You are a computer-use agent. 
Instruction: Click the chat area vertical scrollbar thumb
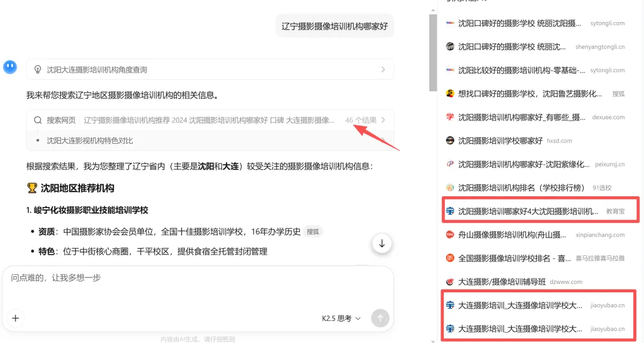tap(433, 52)
